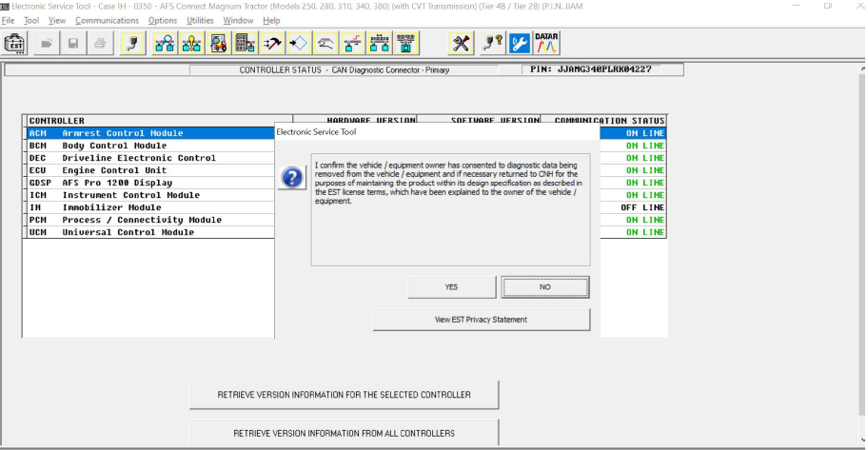This screenshot has width=868, height=450.
Task: Click the main window vertical scrollbar
Action: pos(862,255)
